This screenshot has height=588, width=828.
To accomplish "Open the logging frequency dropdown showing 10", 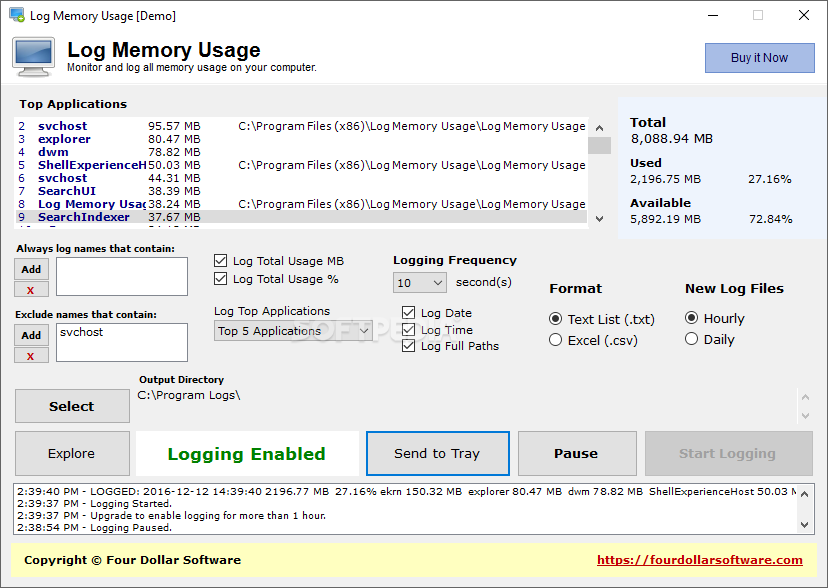I will click(x=420, y=282).
